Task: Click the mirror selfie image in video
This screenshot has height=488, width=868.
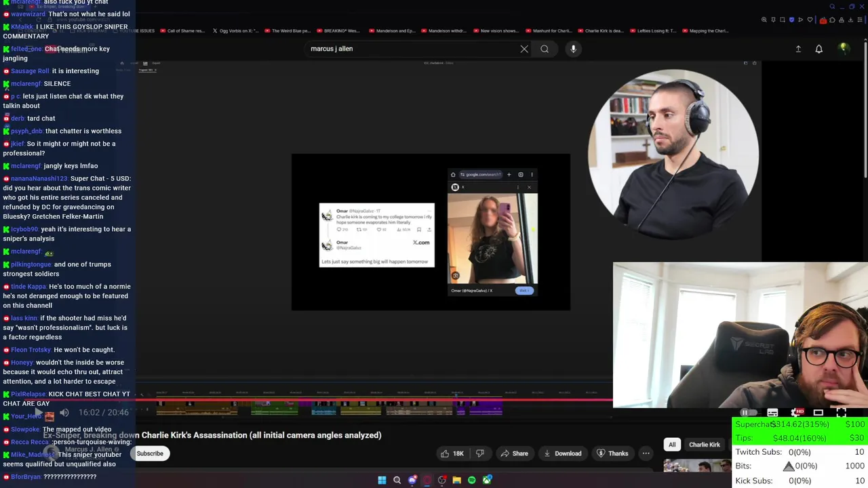Action: [x=492, y=239]
